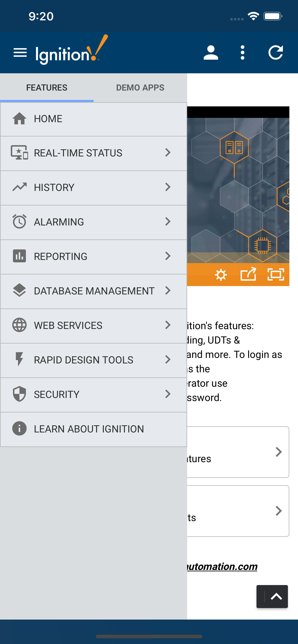This screenshot has width=298, height=644.
Task: Tap the iOS home indicator bar
Action: [149, 636]
